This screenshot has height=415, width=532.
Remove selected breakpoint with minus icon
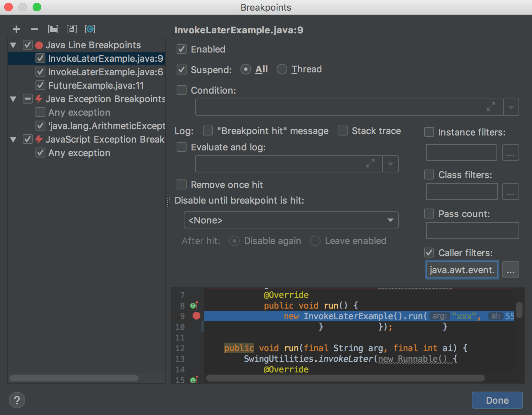pos(35,29)
